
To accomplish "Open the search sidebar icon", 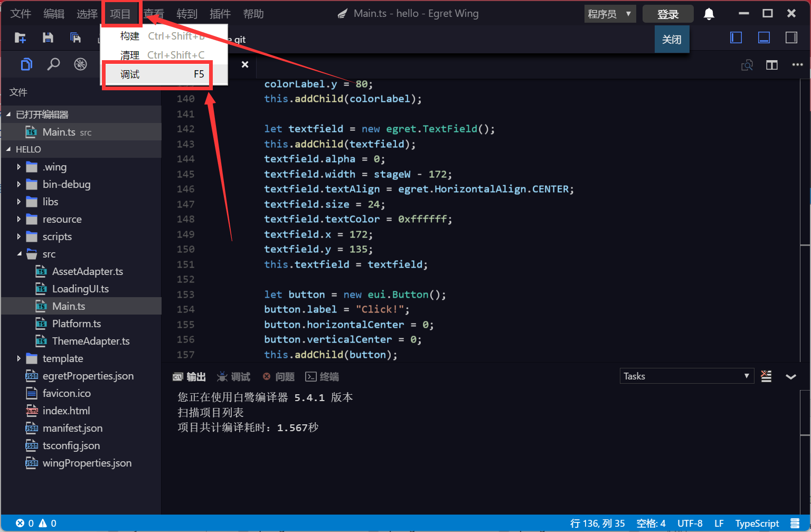I will click(x=53, y=64).
